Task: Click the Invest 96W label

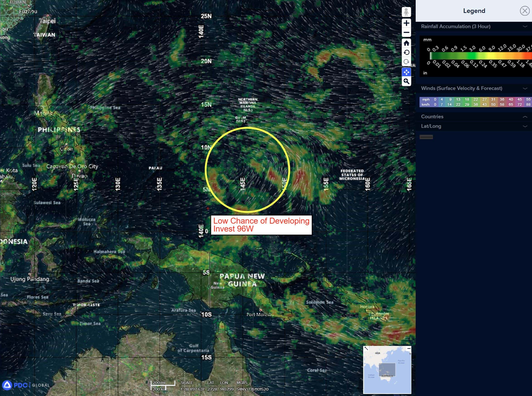Action: pos(261,225)
